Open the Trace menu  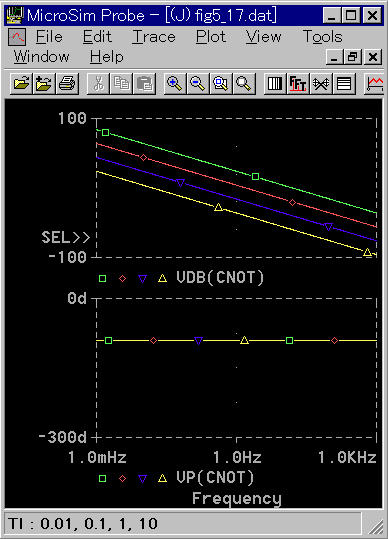[x=154, y=36]
